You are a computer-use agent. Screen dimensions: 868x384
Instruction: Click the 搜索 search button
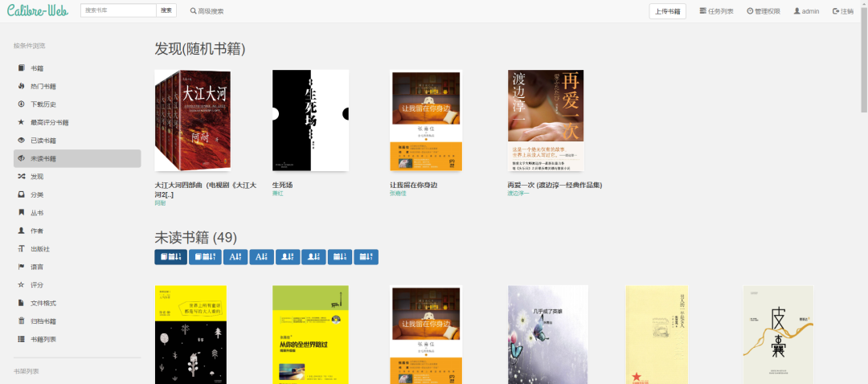pyautogui.click(x=166, y=10)
